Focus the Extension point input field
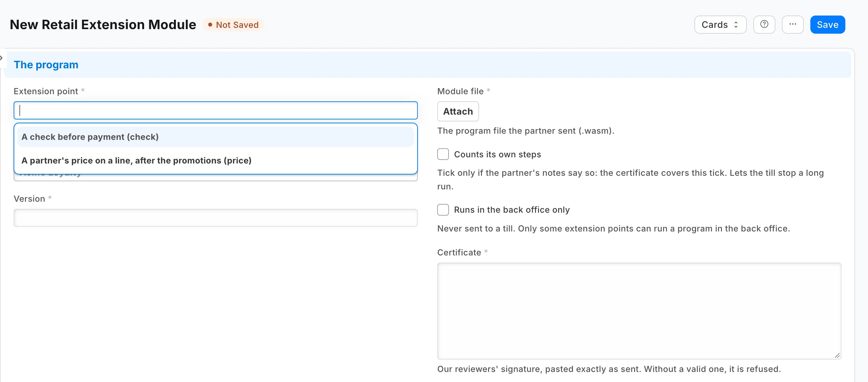Viewport: 868px width, 382px height. [215, 110]
